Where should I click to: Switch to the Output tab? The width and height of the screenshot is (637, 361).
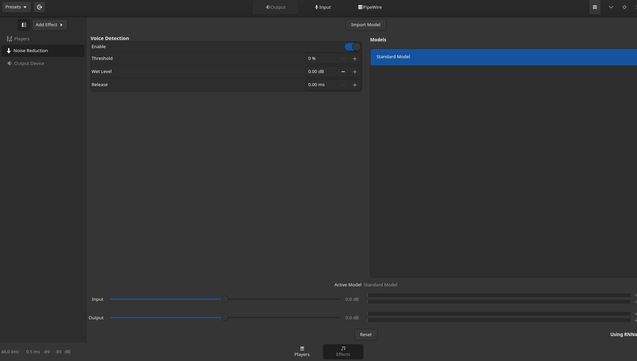[275, 7]
